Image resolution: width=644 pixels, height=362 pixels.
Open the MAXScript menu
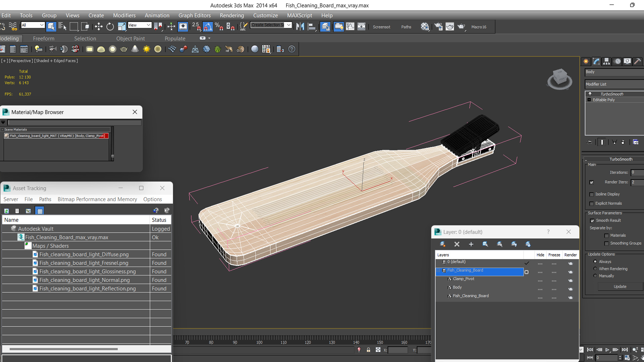300,15
